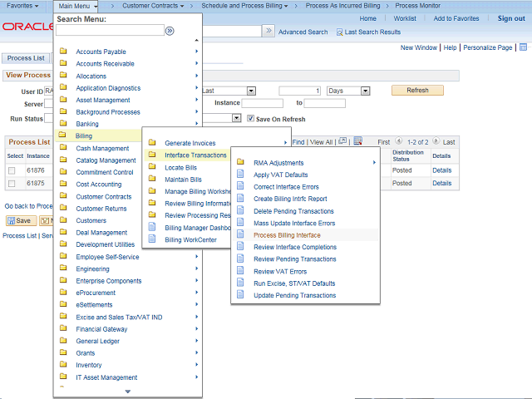Screen dimensions: 532x399
Task: Enable the Save On Refresh checkbox
Action: tap(250, 119)
